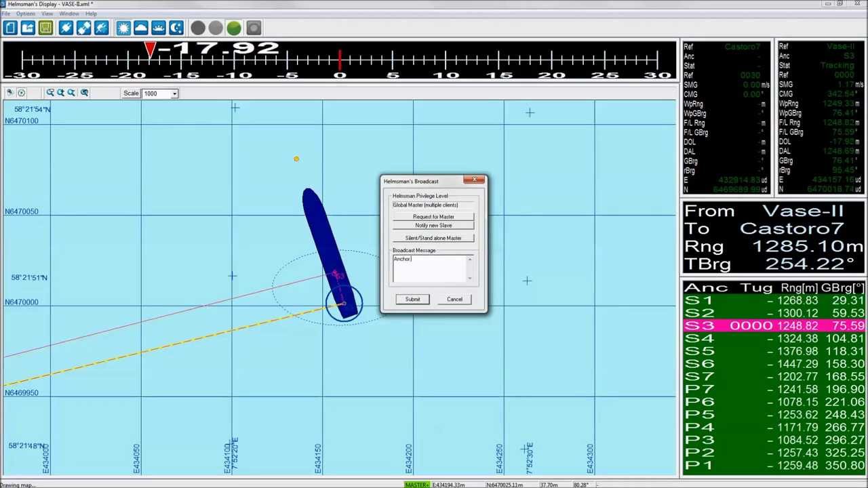
Task: Click the fourth zoom-window magnifier icon
Action: [84, 93]
